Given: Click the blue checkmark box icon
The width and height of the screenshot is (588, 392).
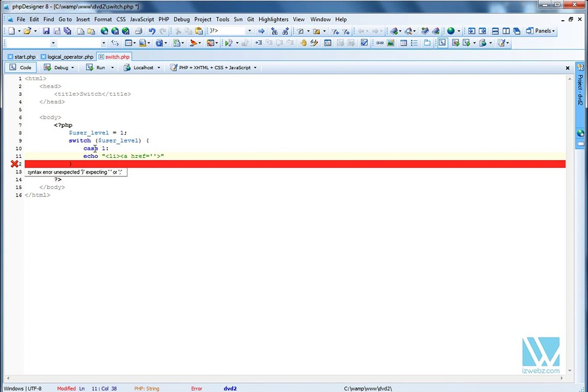Looking at the screenshot, I should point(364,43).
